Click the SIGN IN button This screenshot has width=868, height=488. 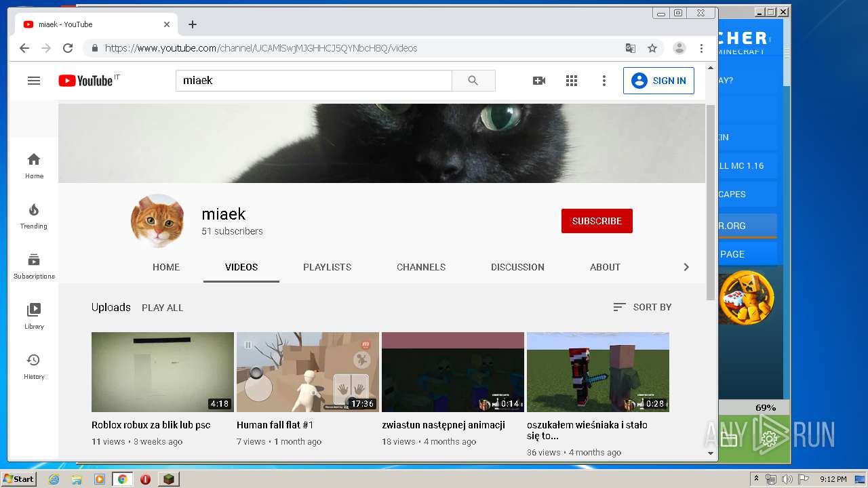coord(658,81)
